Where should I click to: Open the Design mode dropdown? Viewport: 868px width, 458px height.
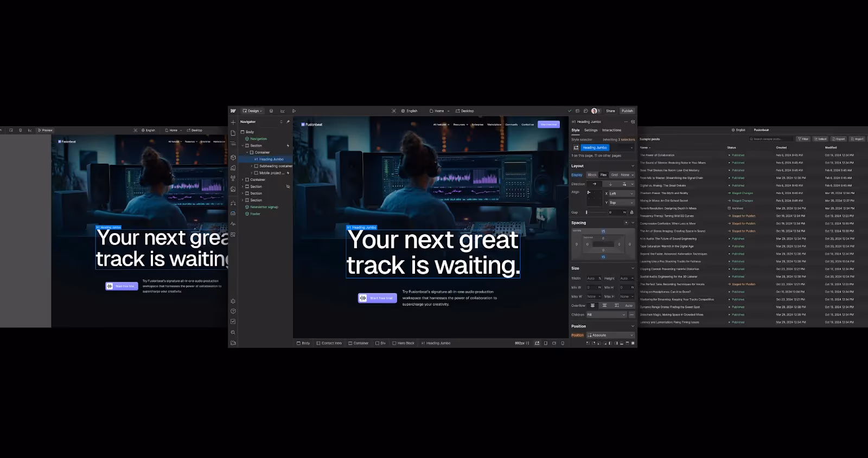(x=252, y=111)
